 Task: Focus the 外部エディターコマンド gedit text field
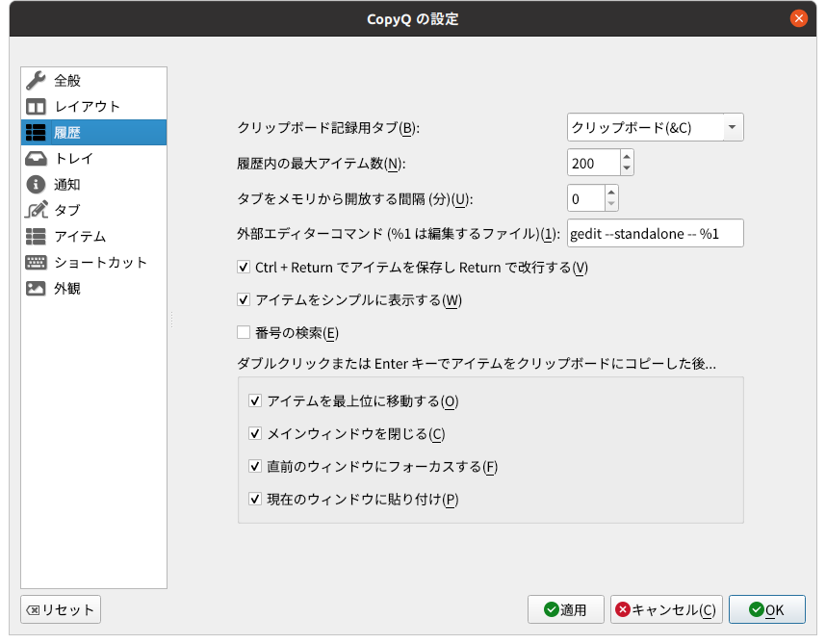pyautogui.click(x=656, y=233)
